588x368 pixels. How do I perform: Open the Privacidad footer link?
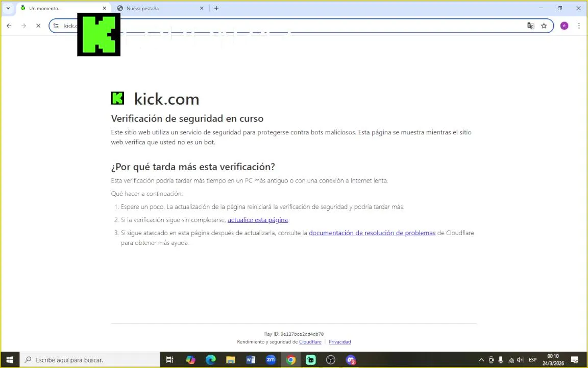[340, 342]
